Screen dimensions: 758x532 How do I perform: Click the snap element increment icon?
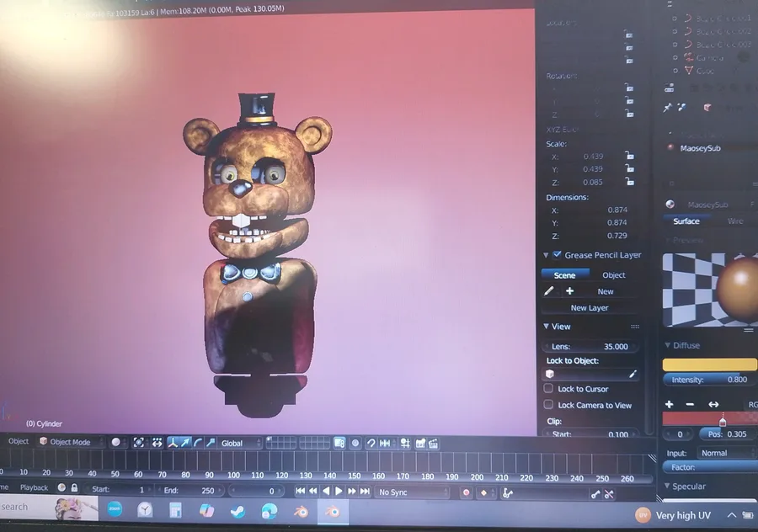pyautogui.click(x=385, y=443)
